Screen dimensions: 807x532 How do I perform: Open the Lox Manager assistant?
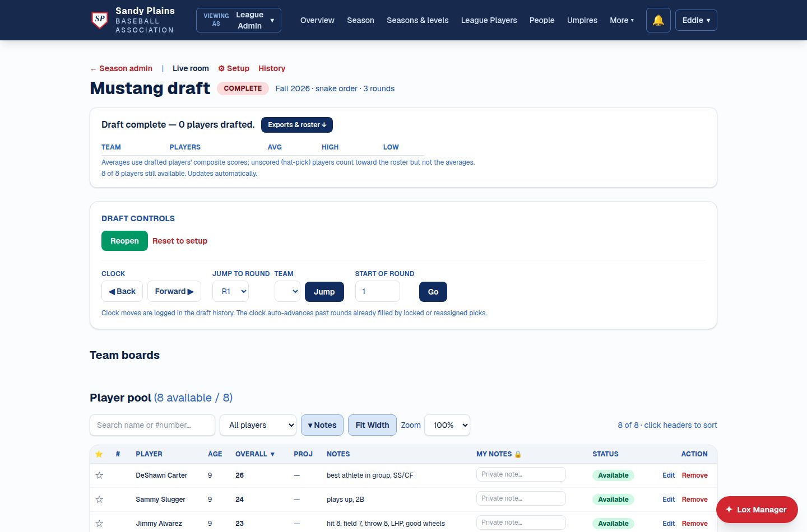[x=757, y=510]
